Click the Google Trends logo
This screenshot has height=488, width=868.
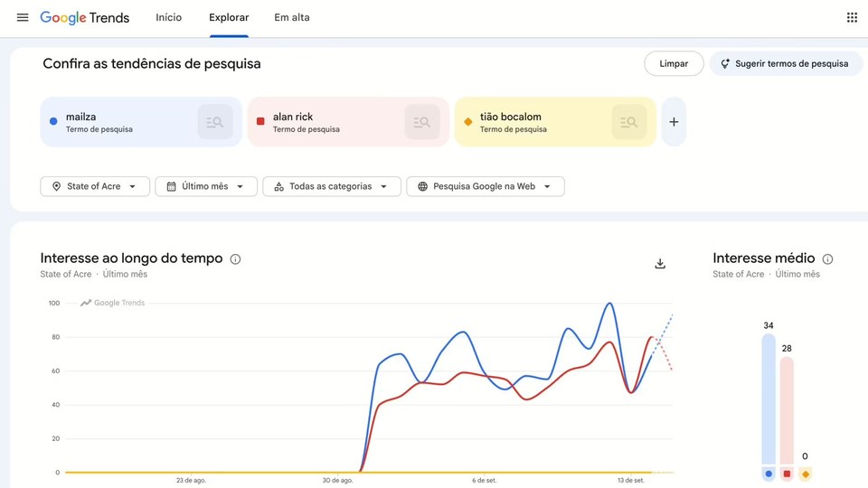(85, 18)
